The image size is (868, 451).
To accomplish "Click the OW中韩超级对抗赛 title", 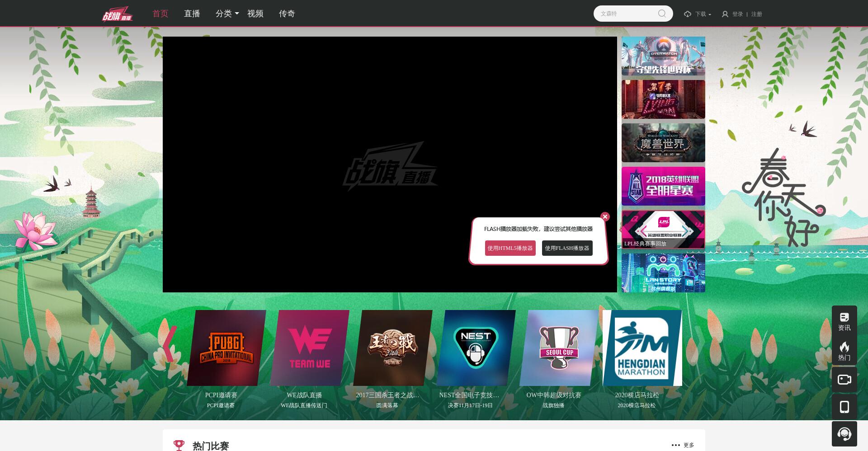I will (x=554, y=395).
